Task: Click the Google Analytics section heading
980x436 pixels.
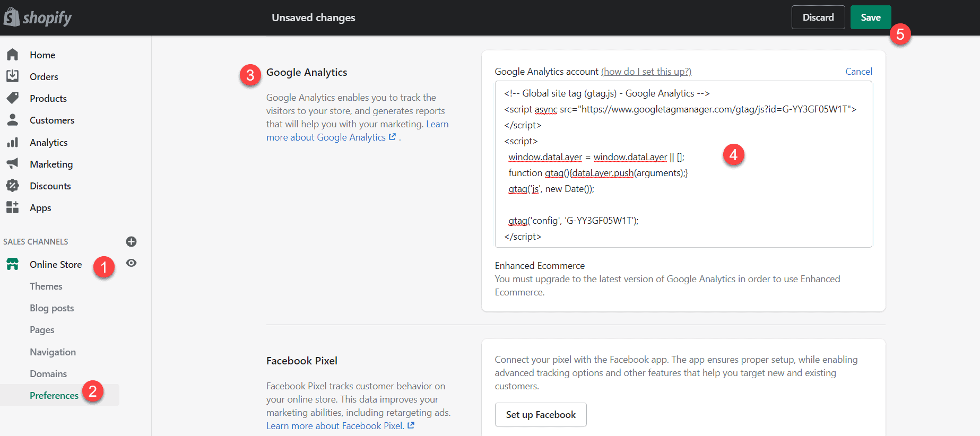Action: click(x=307, y=72)
